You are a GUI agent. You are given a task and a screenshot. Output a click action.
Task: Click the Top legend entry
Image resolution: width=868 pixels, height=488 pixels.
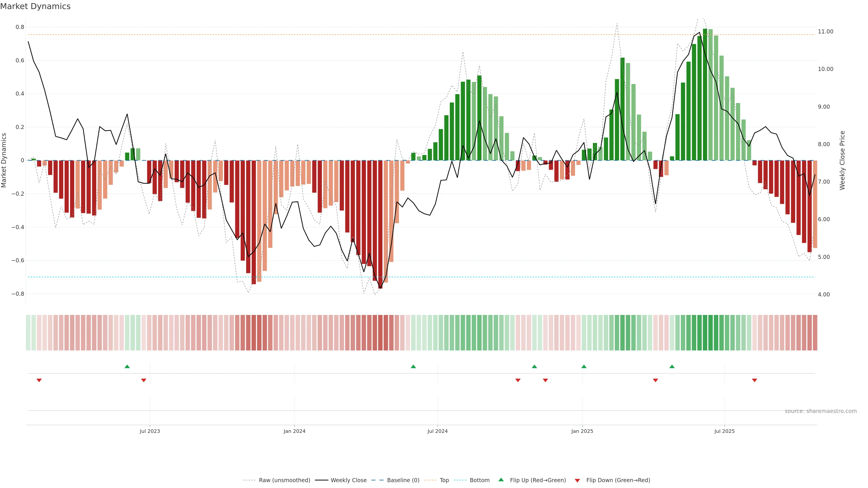(x=444, y=480)
